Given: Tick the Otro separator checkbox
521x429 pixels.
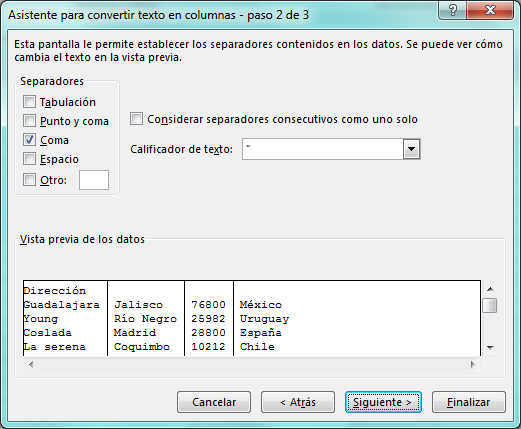Looking at the screenshot, I should coord(29,180).
